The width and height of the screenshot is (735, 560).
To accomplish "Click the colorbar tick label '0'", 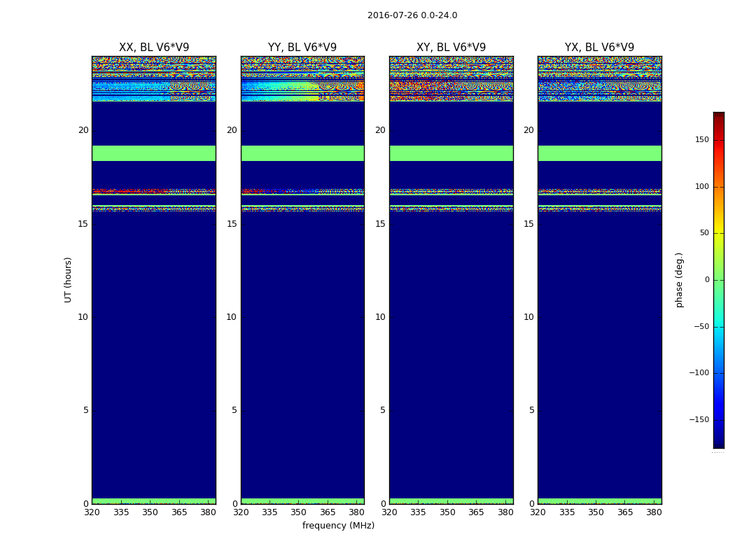I will (x=706, y=280).
